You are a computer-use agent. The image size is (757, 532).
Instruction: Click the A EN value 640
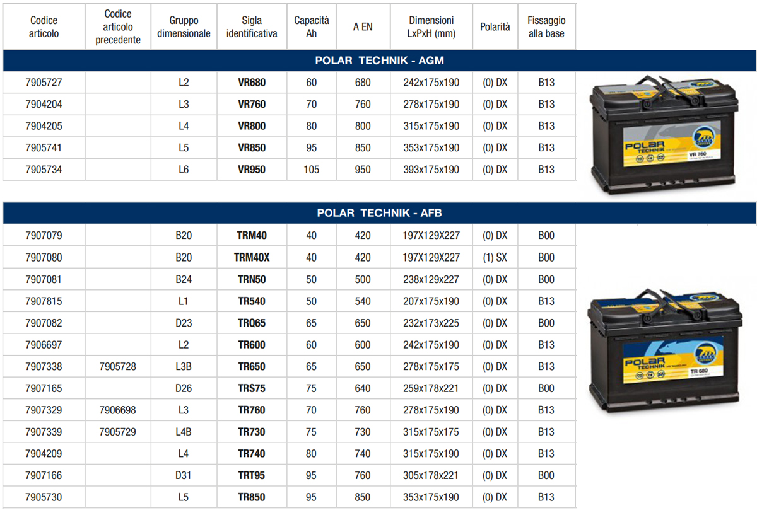tap(363, 388)
